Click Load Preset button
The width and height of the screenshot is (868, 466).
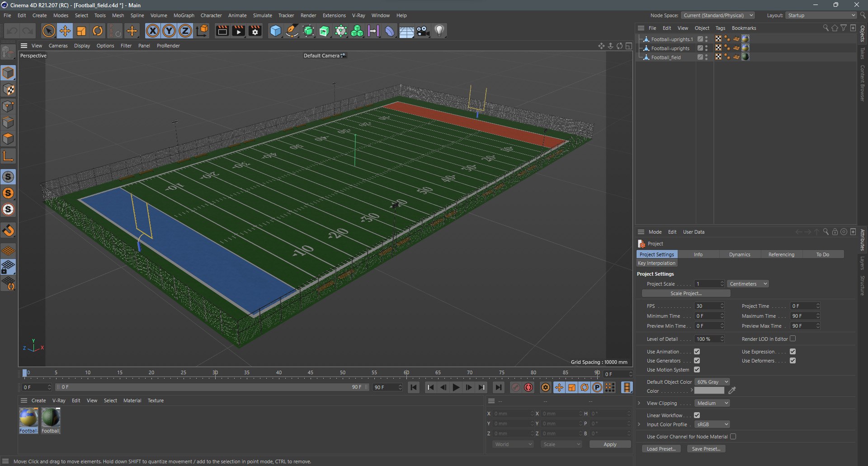coord(661,449)
